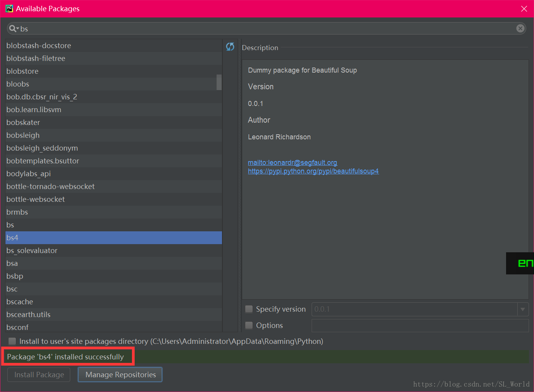This screenshot has height=392, width=534.
Task: Click the reload packages list icon
Action: tap(230, 47)
